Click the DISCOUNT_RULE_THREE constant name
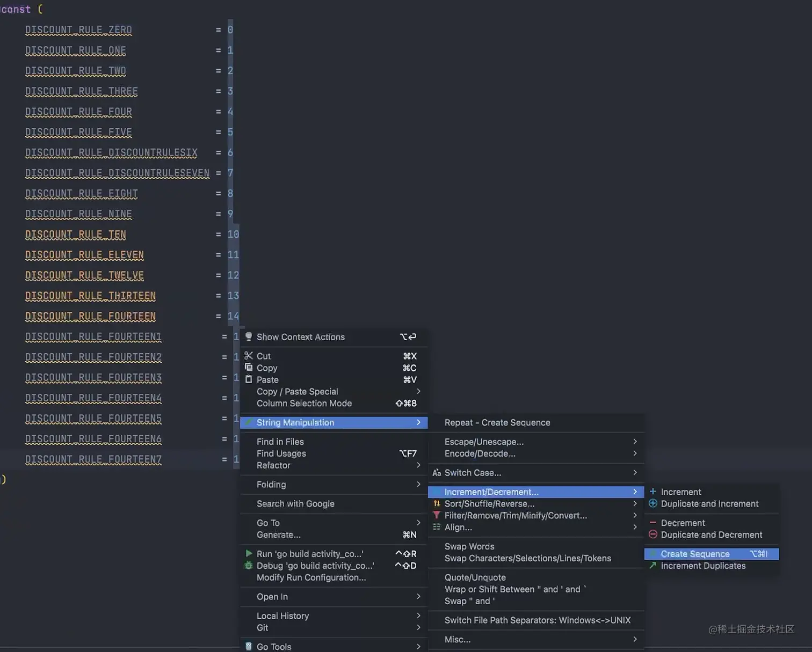812x652 pixels. tap(82, 91)
